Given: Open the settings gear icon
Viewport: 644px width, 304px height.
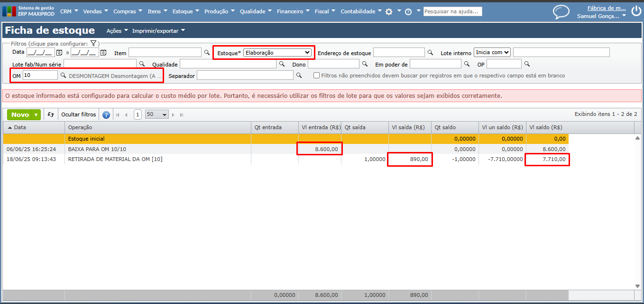Looking at the screenshot, I should tap(389, 11).
